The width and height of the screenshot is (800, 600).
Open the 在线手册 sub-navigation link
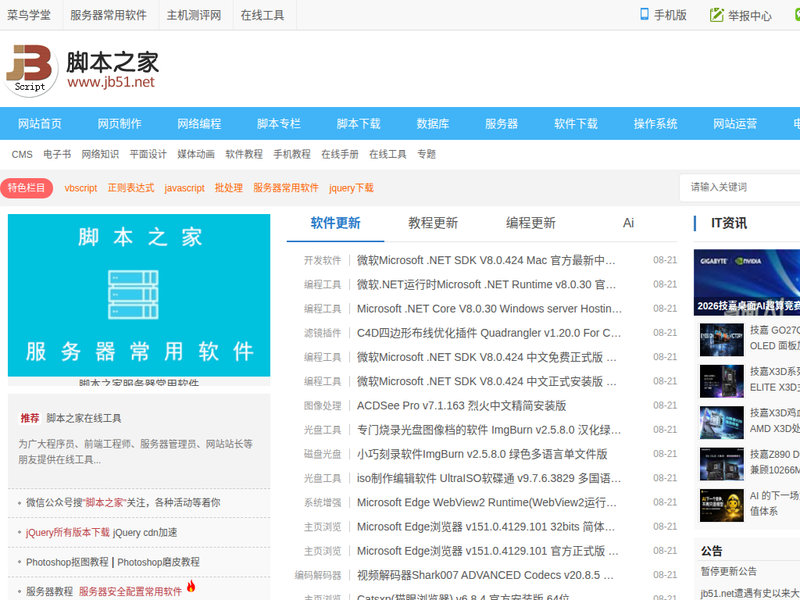340,154
